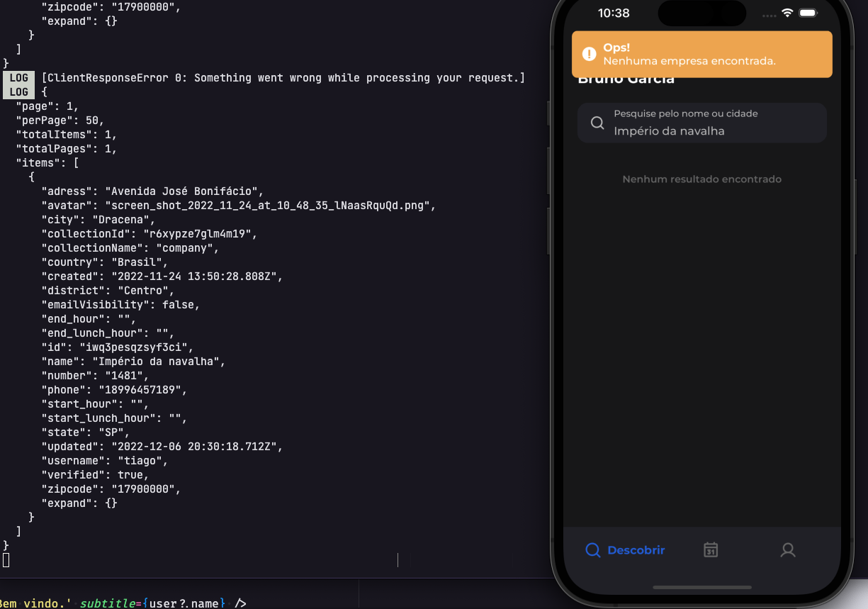This screenshot has width=868, height=609.
Task: Click the '"totalPages": 1,' line
Action: pyautogui.click(x=66, y=149)
